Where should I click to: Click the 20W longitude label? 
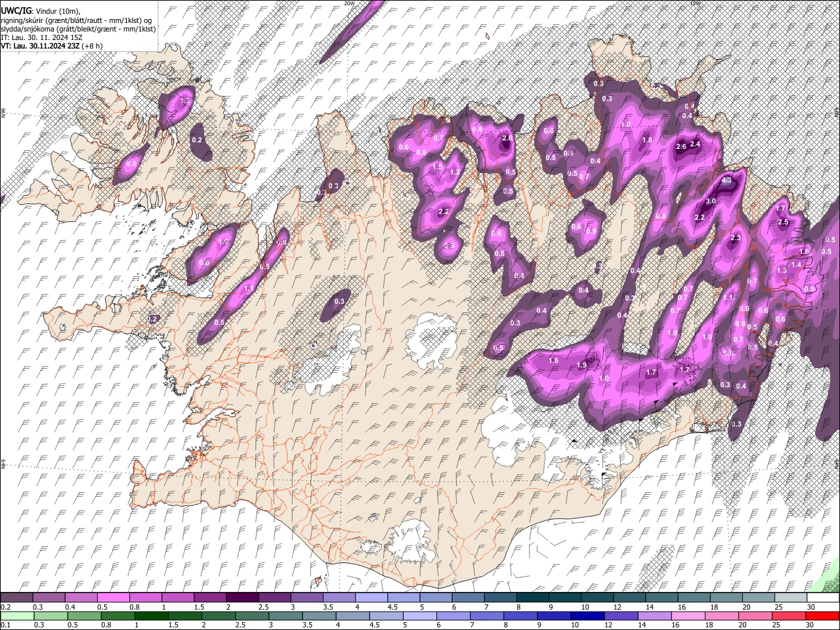(x=349, y=3)
